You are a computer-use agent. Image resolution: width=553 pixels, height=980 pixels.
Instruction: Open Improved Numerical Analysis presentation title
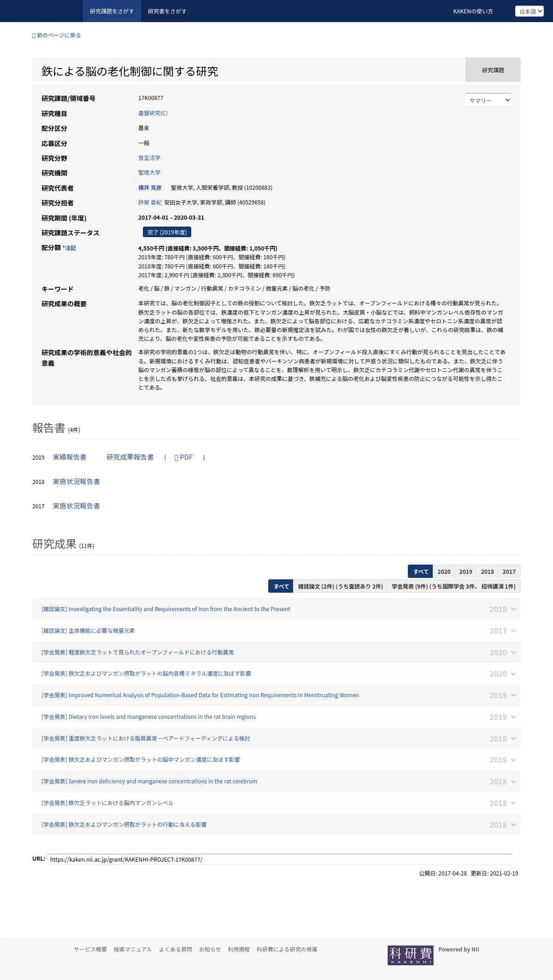click(200, 695)
